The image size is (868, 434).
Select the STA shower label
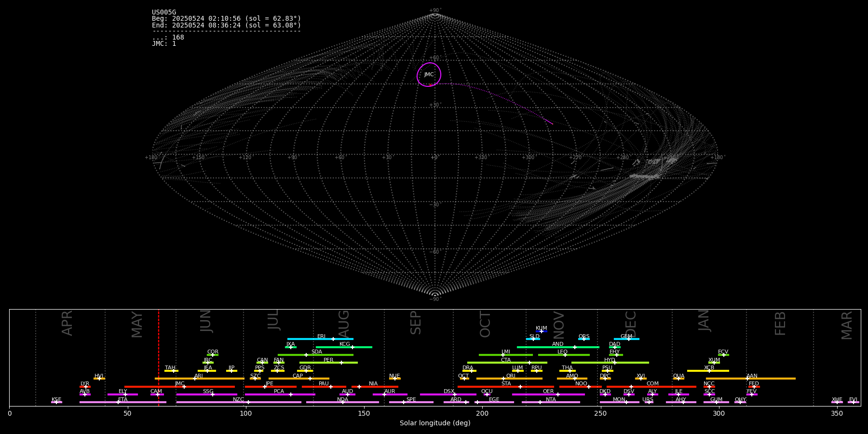(x=506, y=384)
